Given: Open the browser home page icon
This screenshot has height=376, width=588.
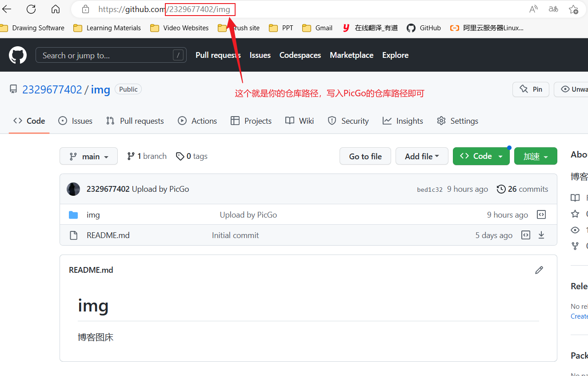Looking at the screenshot, I should tap(56, 9).
